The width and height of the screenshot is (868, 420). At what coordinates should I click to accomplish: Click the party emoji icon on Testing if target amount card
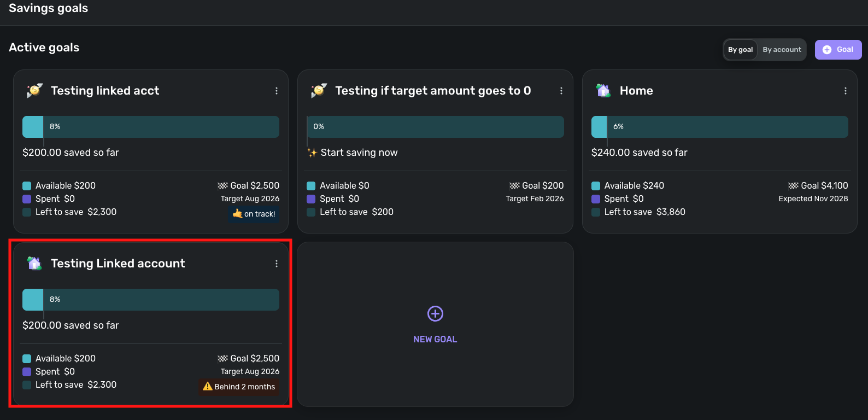tap(319, 90)
